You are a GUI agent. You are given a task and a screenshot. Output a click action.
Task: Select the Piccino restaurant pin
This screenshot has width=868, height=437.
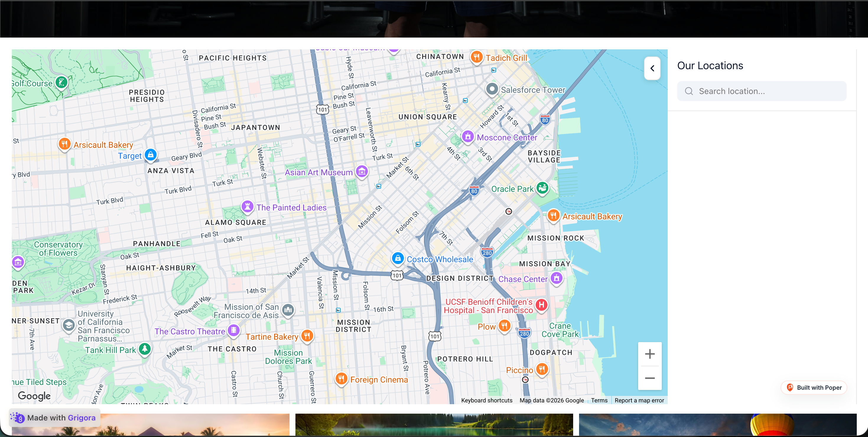click(542, 370)
